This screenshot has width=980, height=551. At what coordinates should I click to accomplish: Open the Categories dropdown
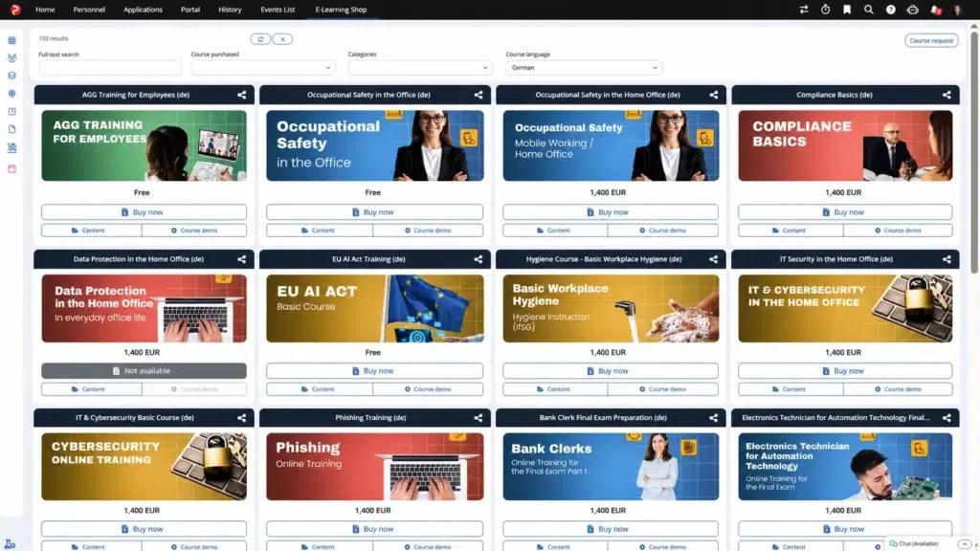(419, 68)
